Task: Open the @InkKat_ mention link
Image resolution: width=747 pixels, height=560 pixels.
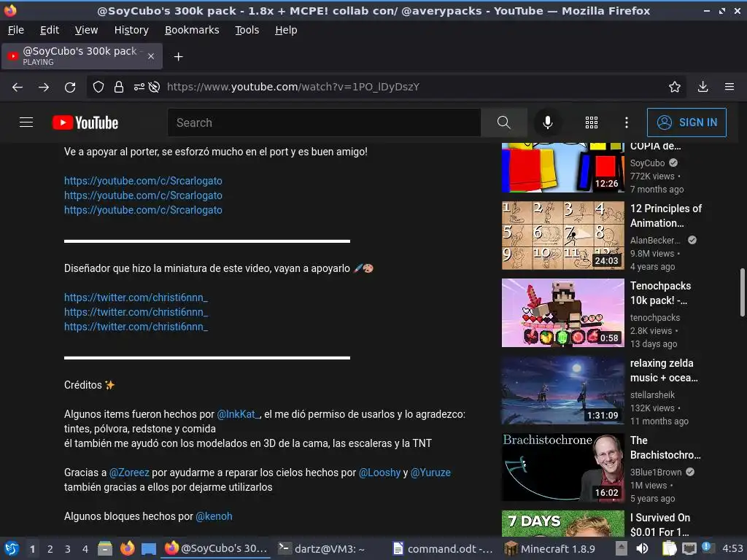Action: click(239, 414)
